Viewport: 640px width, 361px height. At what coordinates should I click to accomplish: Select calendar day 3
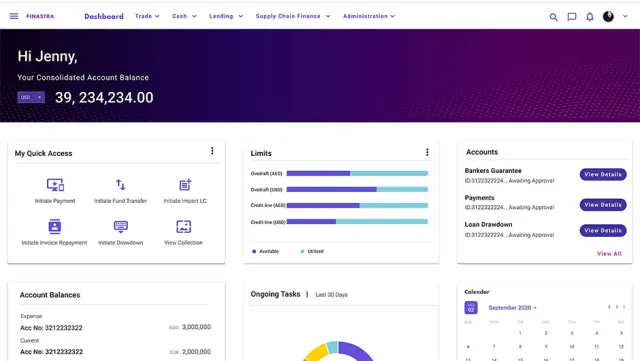pos(571,333)
